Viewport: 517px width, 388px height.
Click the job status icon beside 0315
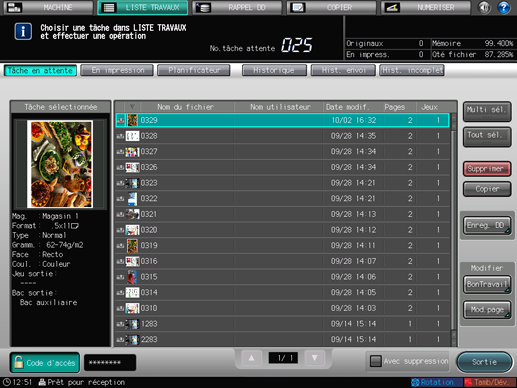pos(120,277)
